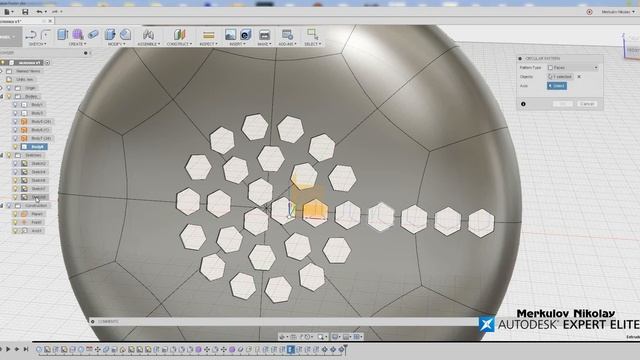Select Axis1 in the browser tree
Viewport: 640px width, 360px height.
pyautogui.click(x=36, y=231)
